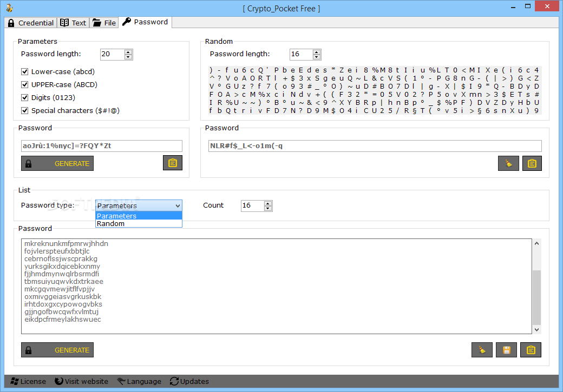Decrease the Parameters password length by one
Viewport: 563px width, 392px height.
tap(128, 57)
